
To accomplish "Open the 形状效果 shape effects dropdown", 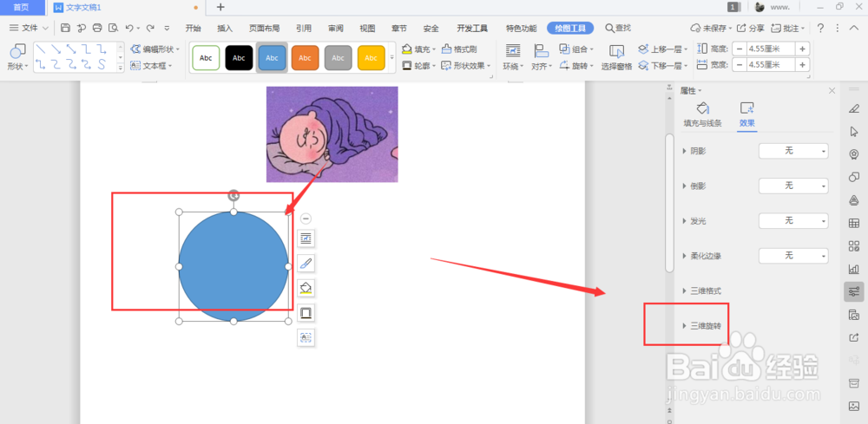I will [x=466, y=65].
